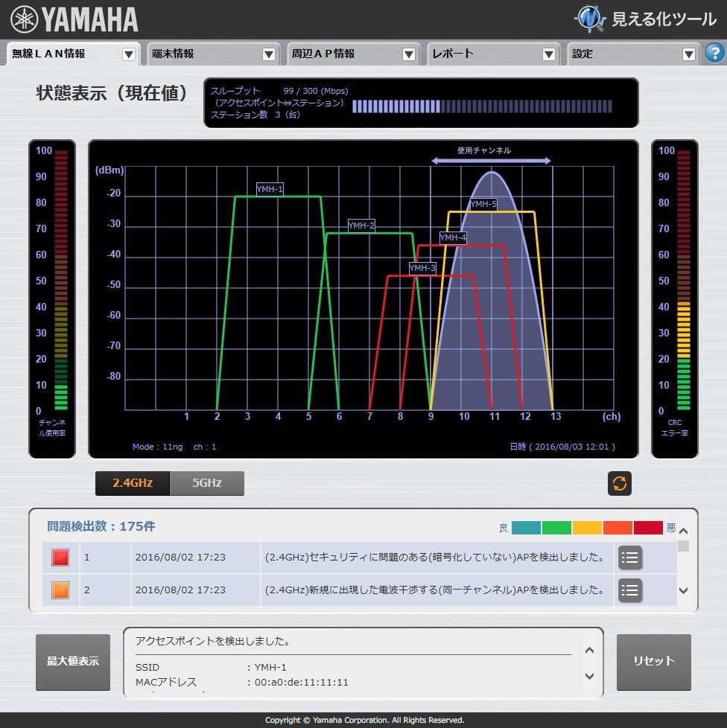Click the red status square beside problem 1
The image size is (727, 728).
click(x=60, y=557)
